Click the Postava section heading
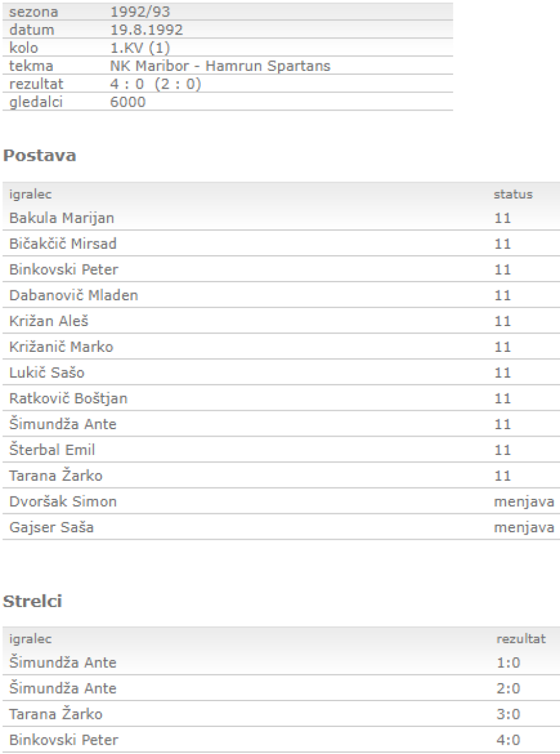Viewport: 560px width, 754px height. pos(40,156)
